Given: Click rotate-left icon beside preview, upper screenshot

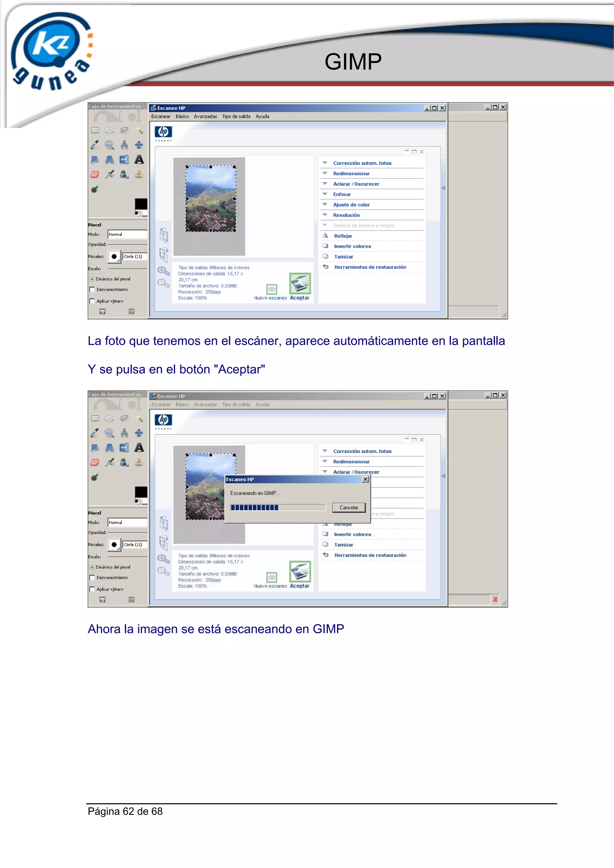Looking at the screenshot, I should point(164,235).
